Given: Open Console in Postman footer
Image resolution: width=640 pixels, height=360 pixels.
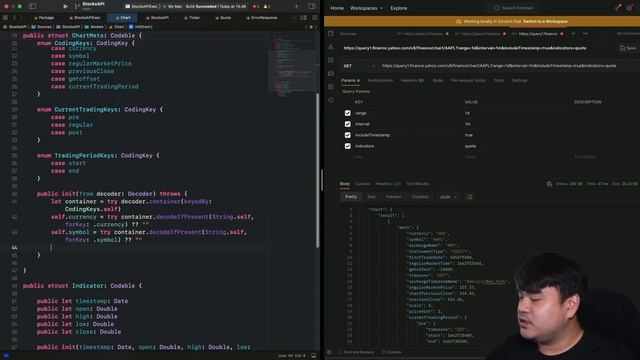Looking at the screenshot, I should [x=391, y=352].
